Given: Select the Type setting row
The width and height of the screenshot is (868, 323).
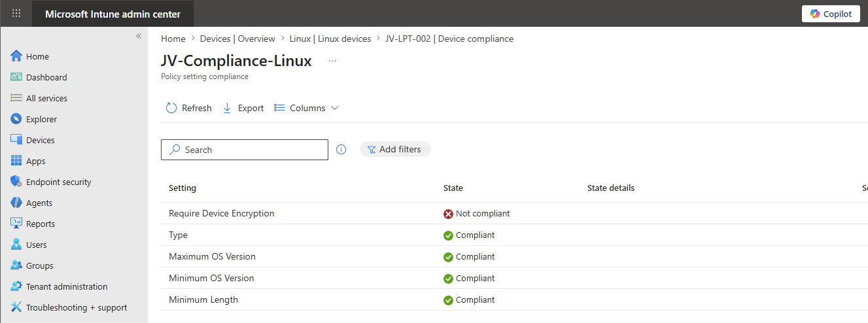Looking at the screenshot, I should pos(514,235).
